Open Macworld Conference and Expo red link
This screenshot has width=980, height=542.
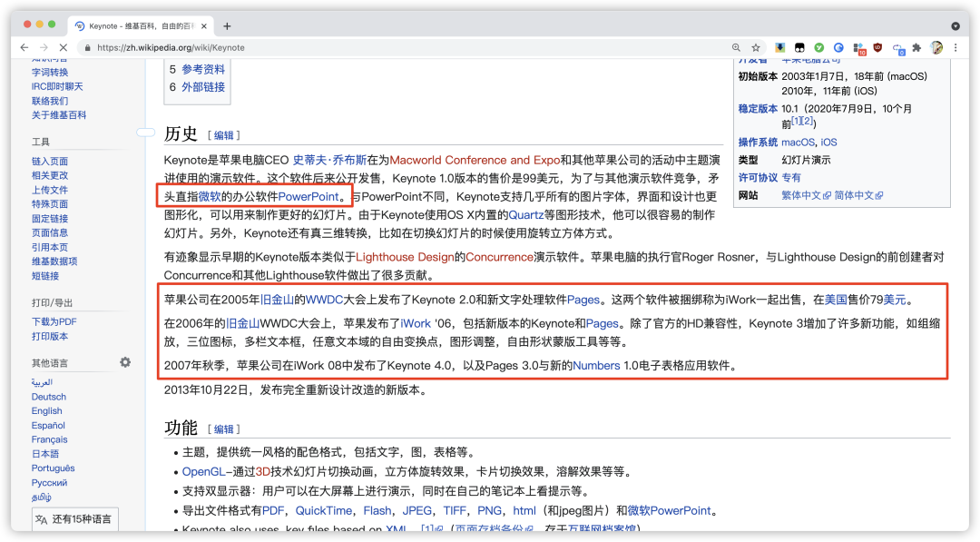point(475,160)
